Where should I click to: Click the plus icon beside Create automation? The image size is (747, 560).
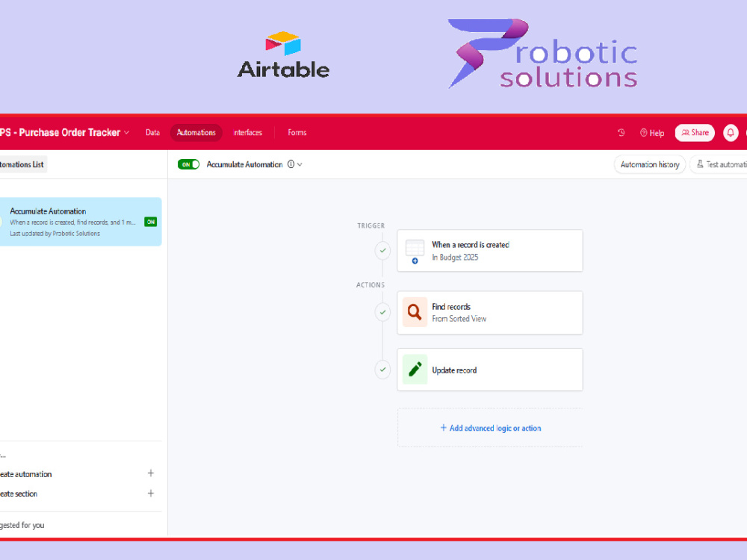point(151,473)
